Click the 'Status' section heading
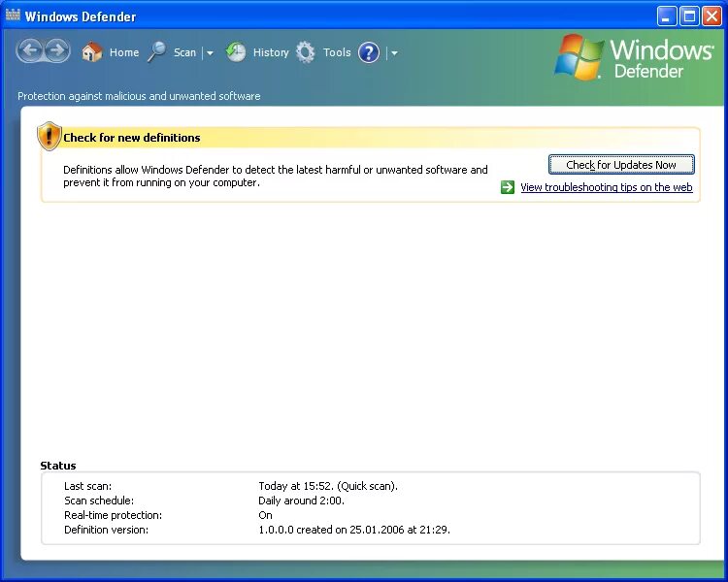Image resolution: width=728 pixels, height=582 pixels. tap(58, 466)
